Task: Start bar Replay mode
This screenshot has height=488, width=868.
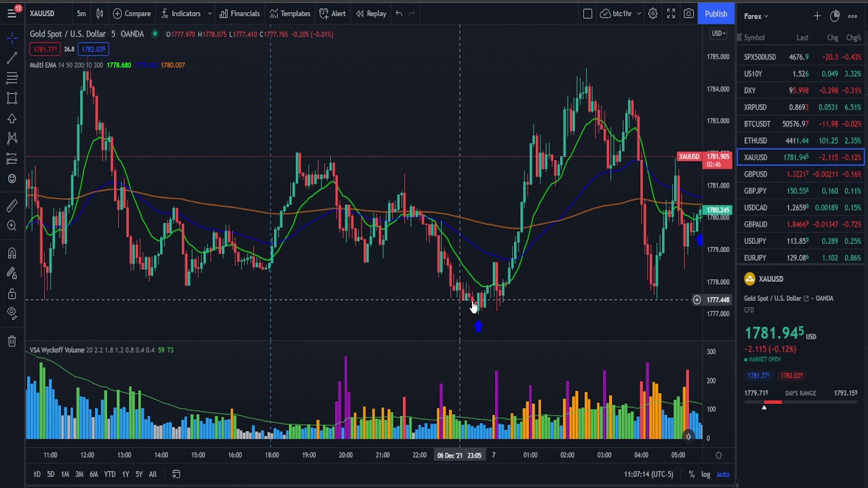Action: point(371,14)
